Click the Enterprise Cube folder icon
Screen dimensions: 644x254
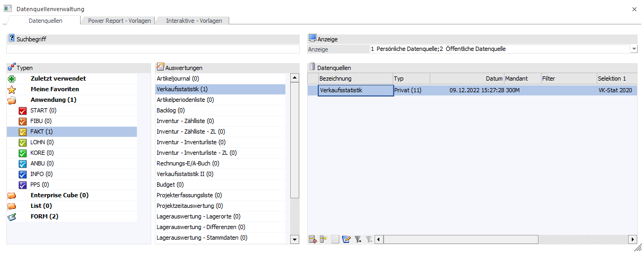tap(12, 195)
